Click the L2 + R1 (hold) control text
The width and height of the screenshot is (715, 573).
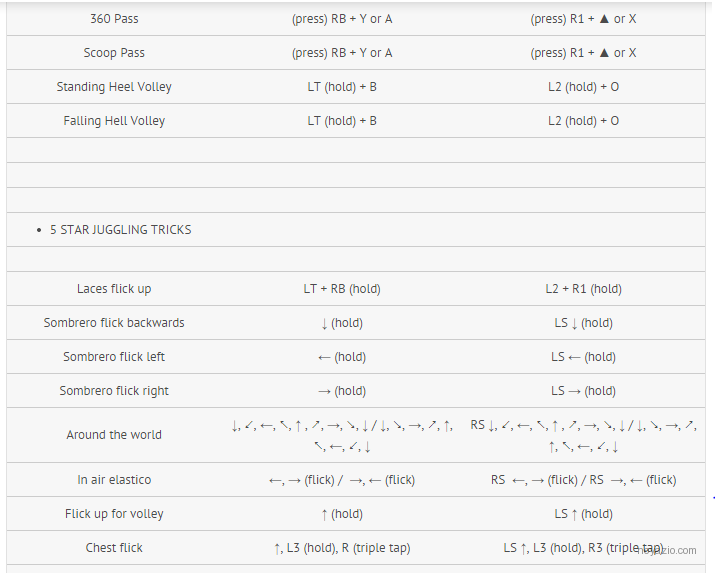click(584, 289)
